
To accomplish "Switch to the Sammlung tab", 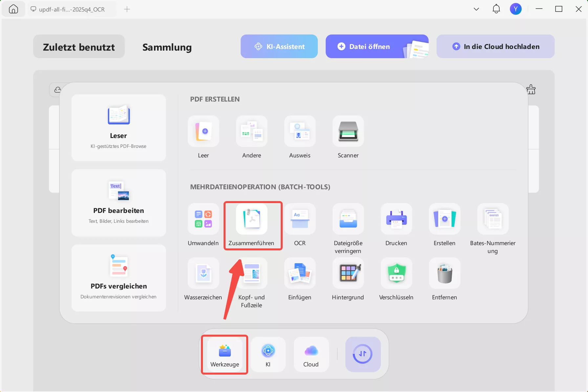I will [167, 47].
